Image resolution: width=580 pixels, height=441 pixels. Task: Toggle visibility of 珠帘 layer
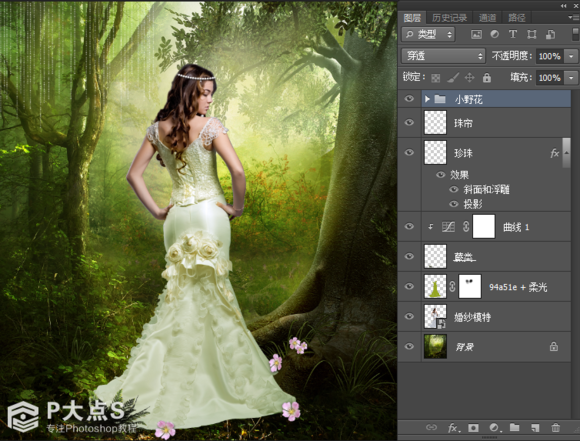(409, 122)
